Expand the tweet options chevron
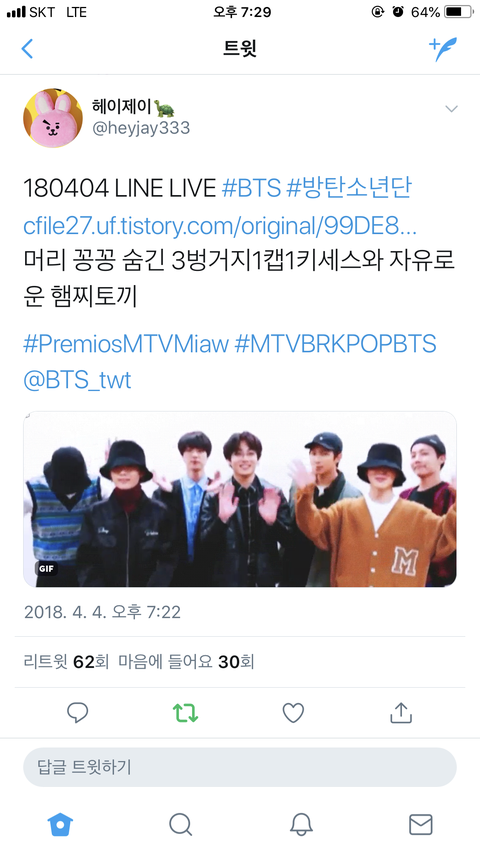Viewport: 480px width, 853px height. pos(451,109)
